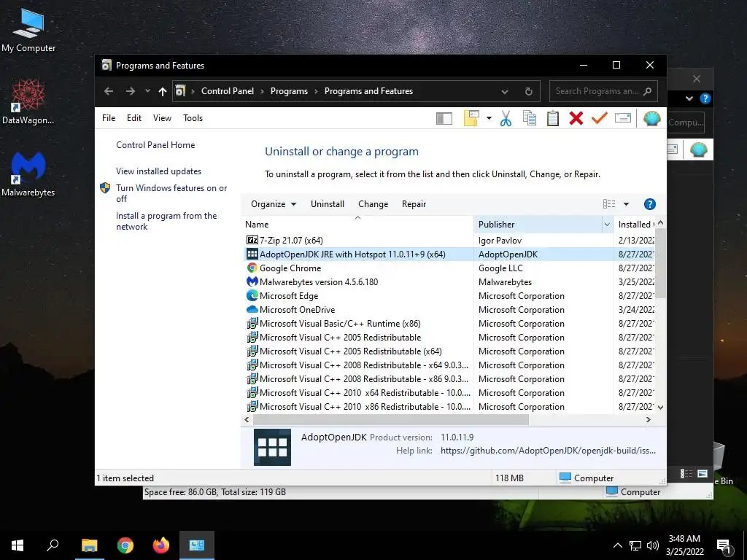
Task: Select the Malwarebytes desktop shortcut
Action: pos(28,174)
